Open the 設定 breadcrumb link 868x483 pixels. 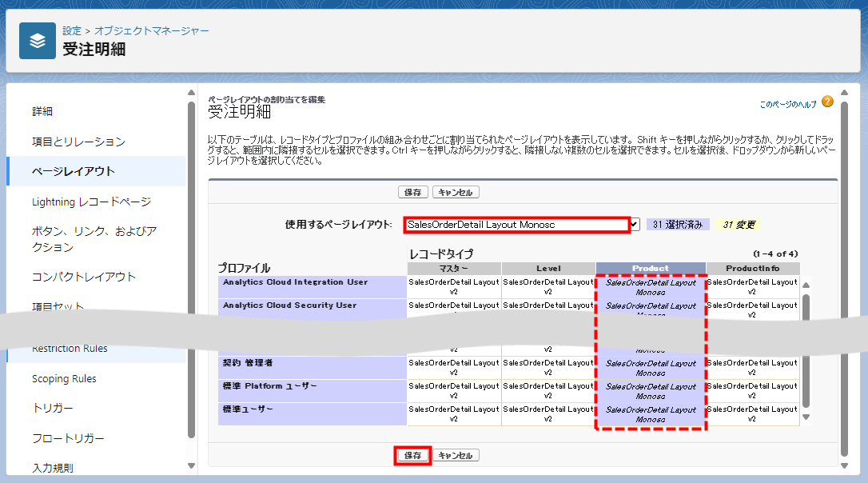[72, 30]
